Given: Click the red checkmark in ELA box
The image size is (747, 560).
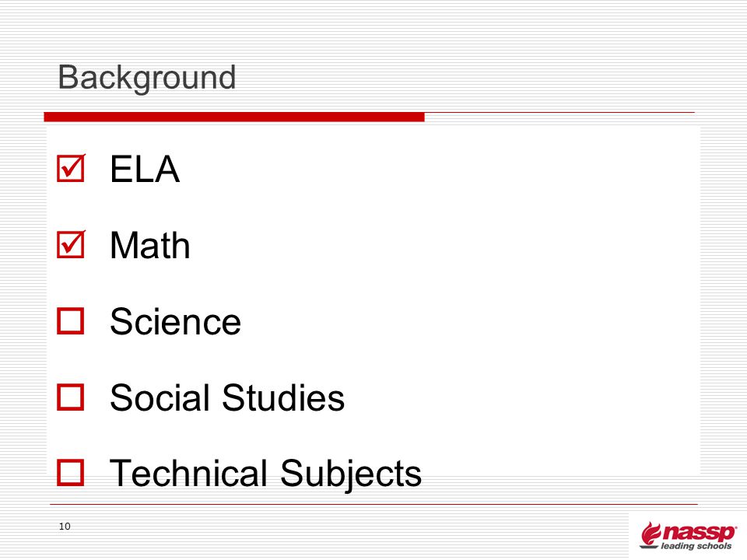Looking at the screenshot, I should coord(72,166).
